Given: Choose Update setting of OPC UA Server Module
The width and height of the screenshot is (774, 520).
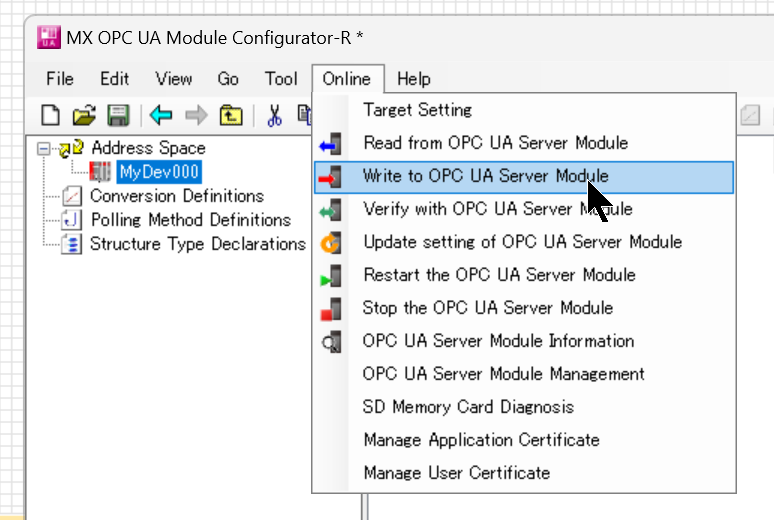Looking at the screenshot, I should point(524,243).
